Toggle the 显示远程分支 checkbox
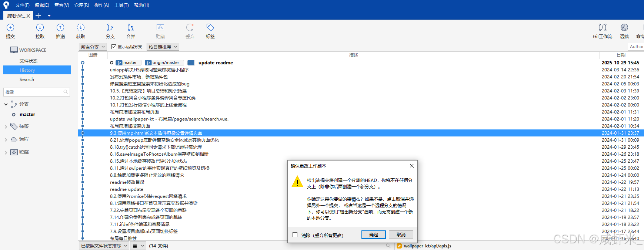The image size is (644, 250). [x=114, y=47]
